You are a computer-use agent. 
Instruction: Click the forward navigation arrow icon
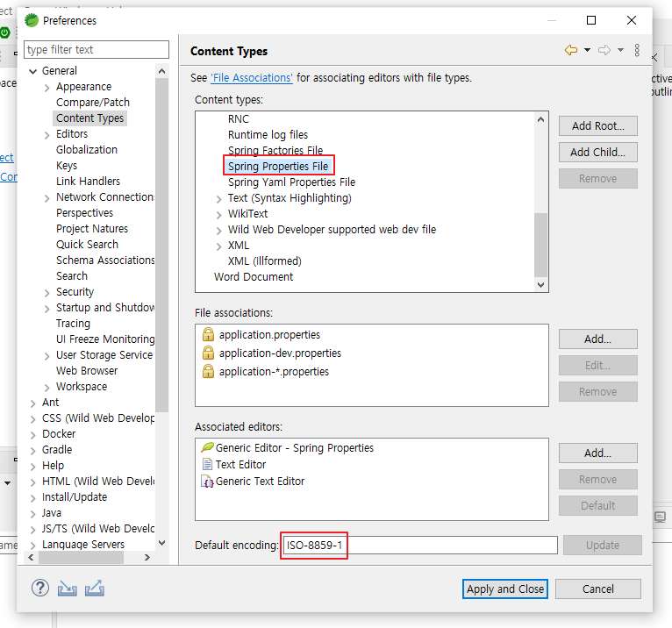click(604, 50)
